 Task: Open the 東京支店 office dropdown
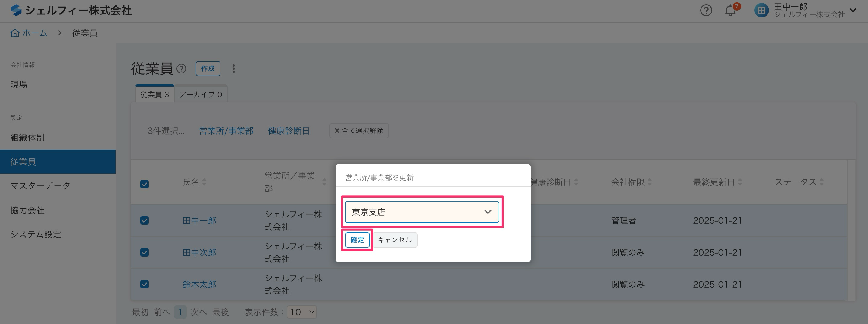coord(422,212)
